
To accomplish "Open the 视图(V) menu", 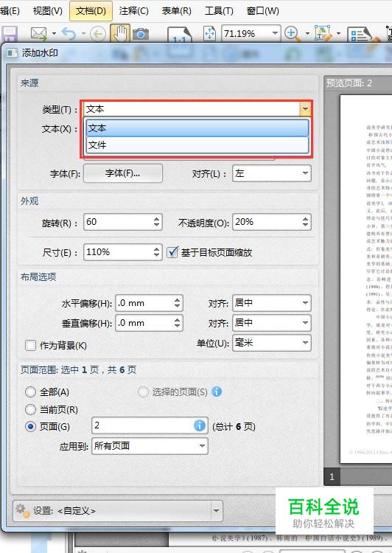I will [48, 11].
